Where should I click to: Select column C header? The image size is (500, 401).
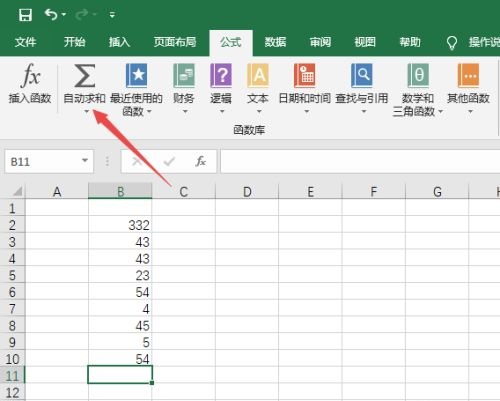(184, 192)
